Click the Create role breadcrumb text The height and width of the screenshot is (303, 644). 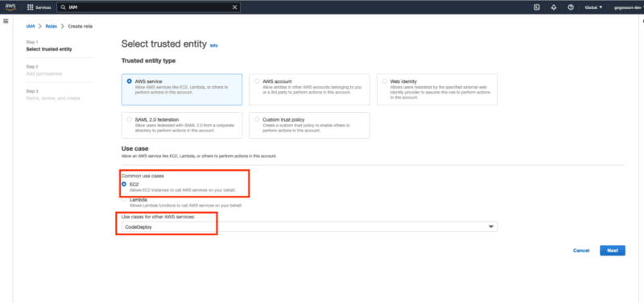pyautogui.click(x=80, y=27)
